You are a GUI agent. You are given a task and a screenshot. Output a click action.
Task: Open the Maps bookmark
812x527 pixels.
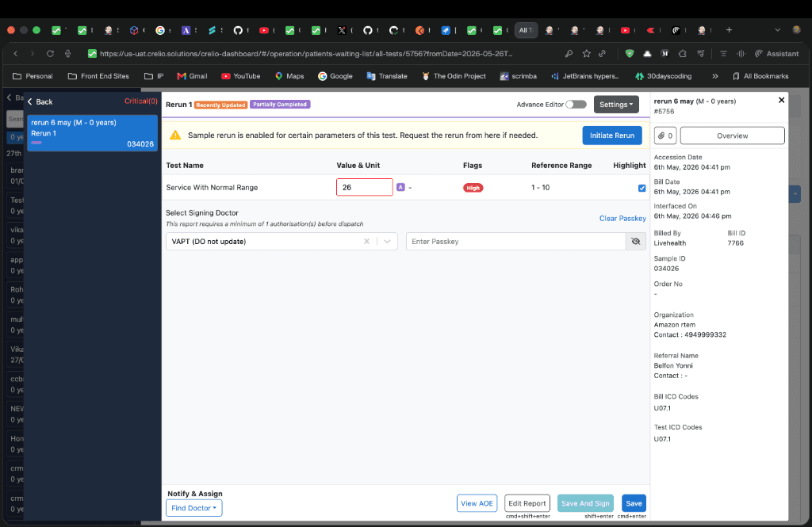click(289, 76)
